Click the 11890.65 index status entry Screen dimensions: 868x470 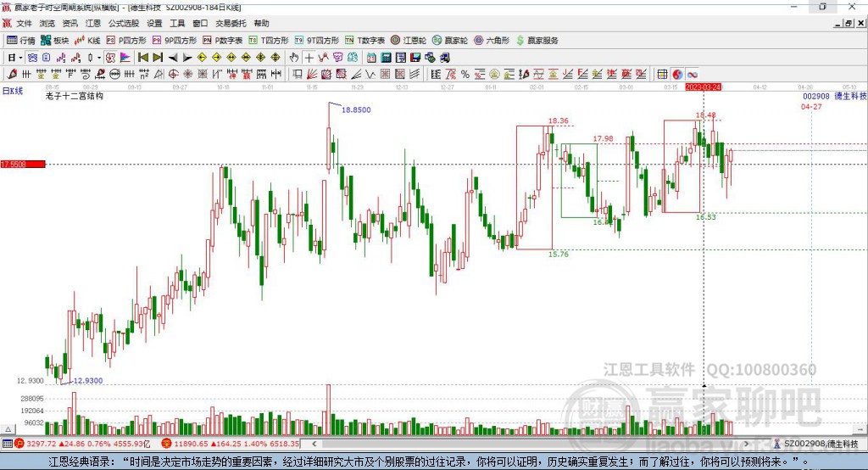[231, 444]
